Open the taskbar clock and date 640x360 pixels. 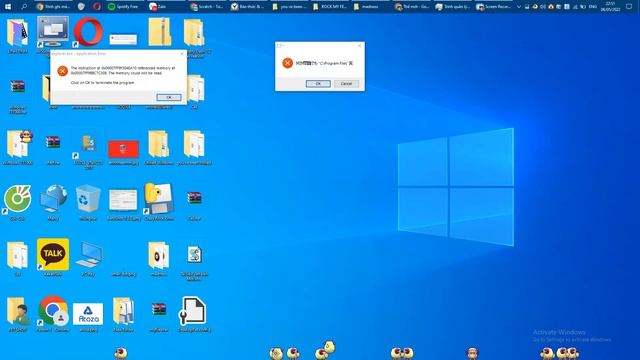point(611,7)
